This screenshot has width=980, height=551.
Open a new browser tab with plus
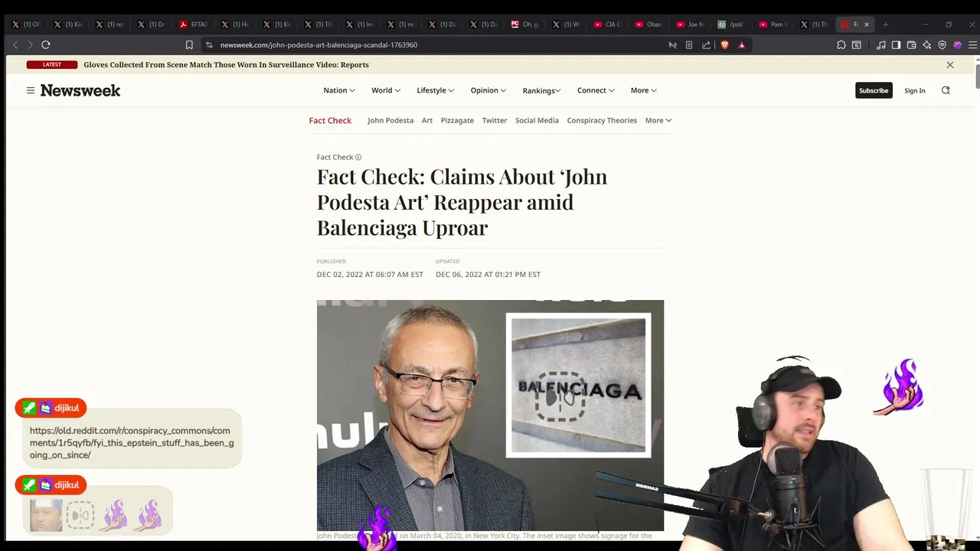[x=885, y=24]
